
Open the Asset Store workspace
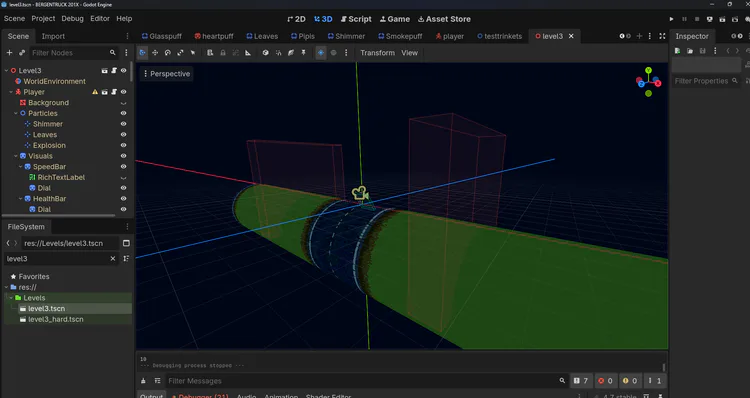coord(444,19)
